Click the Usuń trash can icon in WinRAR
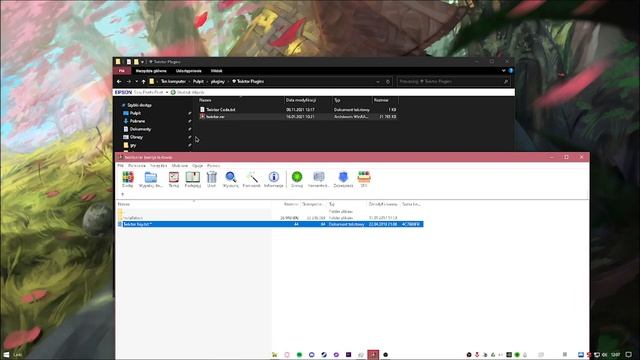This screenshot has height=360, width=640. pos(211,180)
